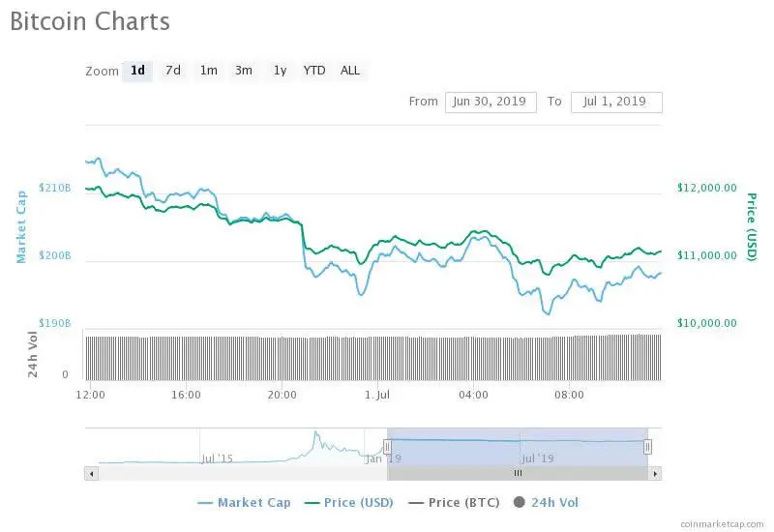The image size is (774, 532).
Task: Click the navigator right range handle
Action: click(x=647, y=446)
